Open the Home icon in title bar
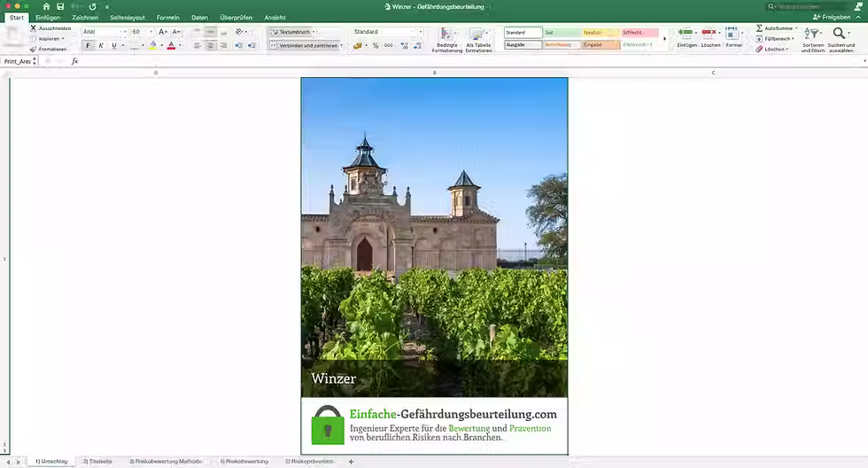Image resolution: width=868 pixels, height=468 pixels. (x=46, y=6)
